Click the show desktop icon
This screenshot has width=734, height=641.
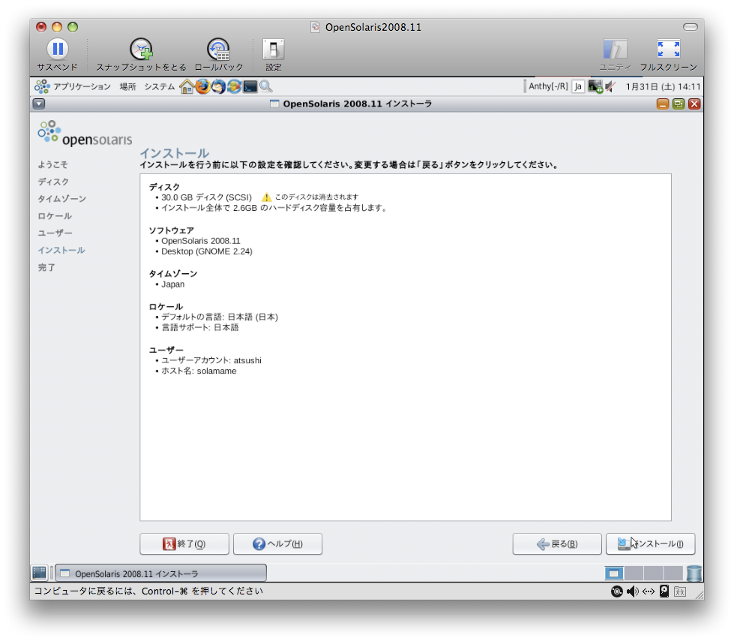coord(39,573)
